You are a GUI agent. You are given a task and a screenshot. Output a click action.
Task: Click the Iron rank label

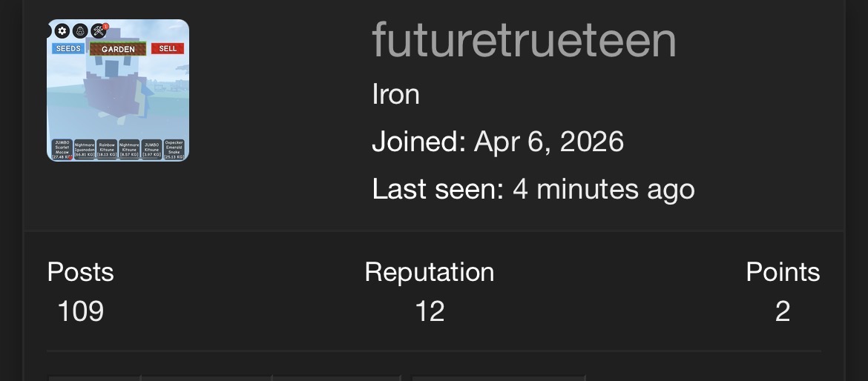click(x=396, y=94)
